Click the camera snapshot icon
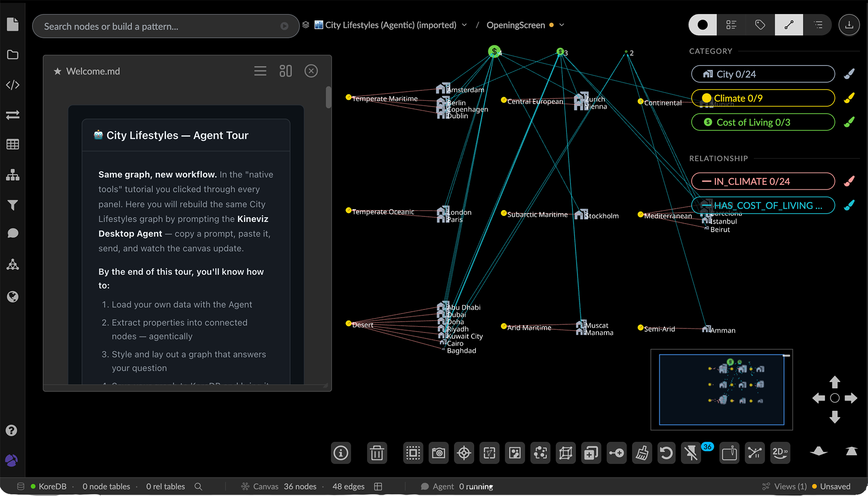Image resolution: width=868 pixels, height=496 pixels. point(439,453)
